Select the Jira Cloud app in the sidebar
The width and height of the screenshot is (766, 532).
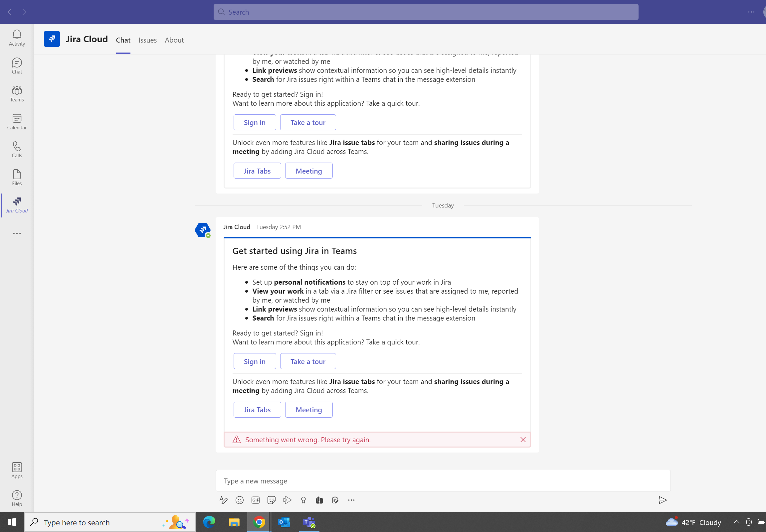click(17, 205)
